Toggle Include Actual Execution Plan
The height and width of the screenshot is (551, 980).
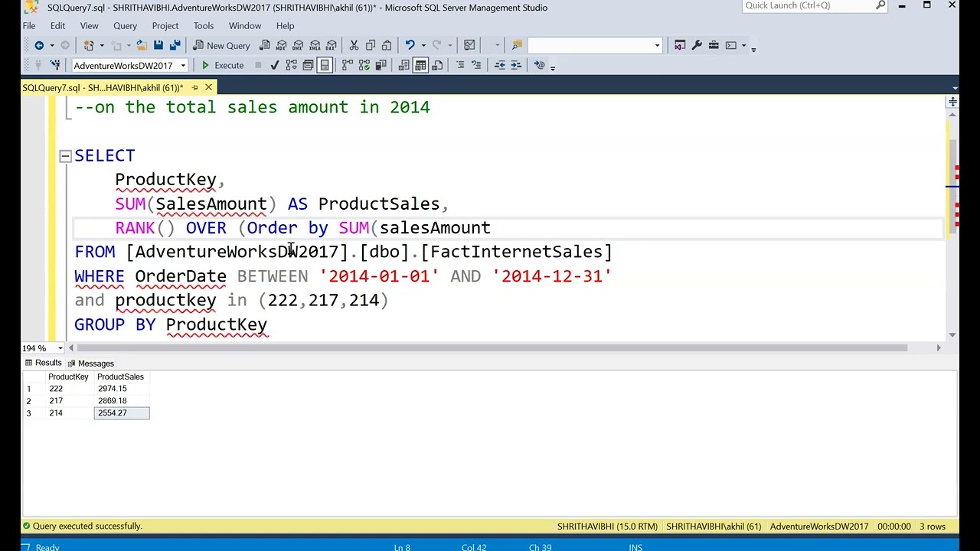pos(348,65)
